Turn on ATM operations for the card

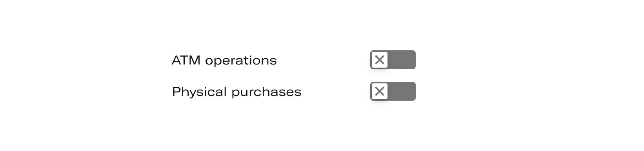point(393,60)
